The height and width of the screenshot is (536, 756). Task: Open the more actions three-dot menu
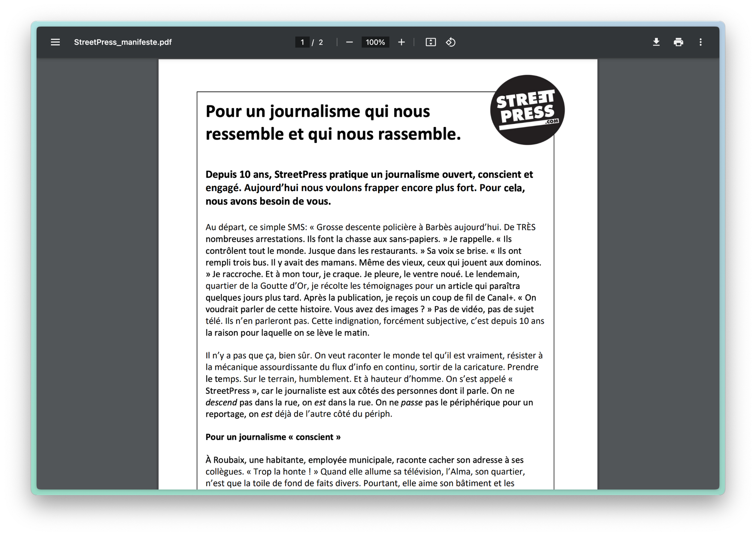(x=700, y=42)
